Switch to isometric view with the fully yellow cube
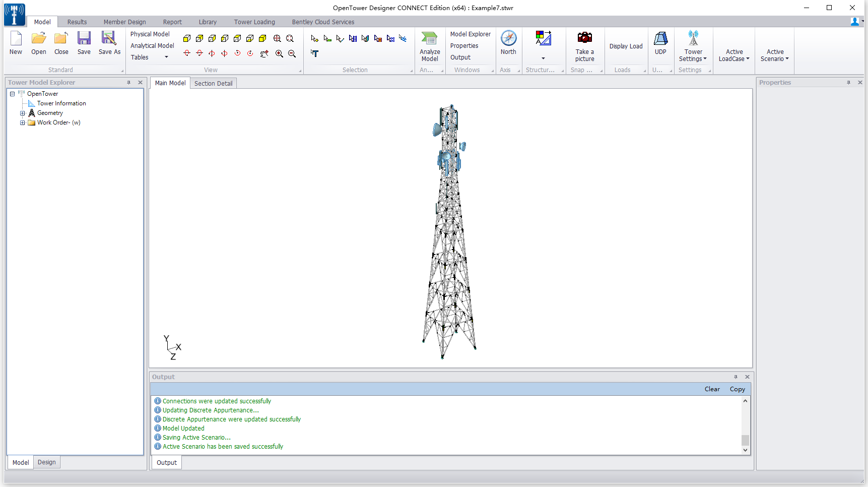868x487 pixels. [x=262, y=38]
